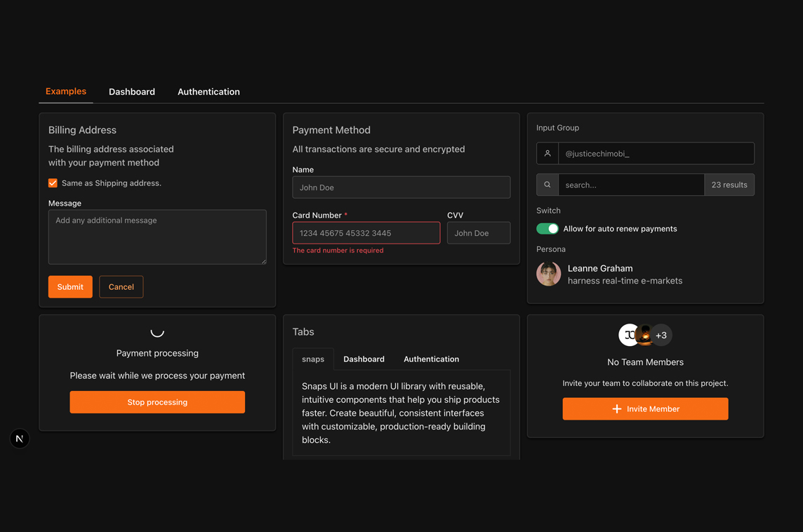Focus the Card Number input field
The image size is (803, 532).
[x=366, y=233]
